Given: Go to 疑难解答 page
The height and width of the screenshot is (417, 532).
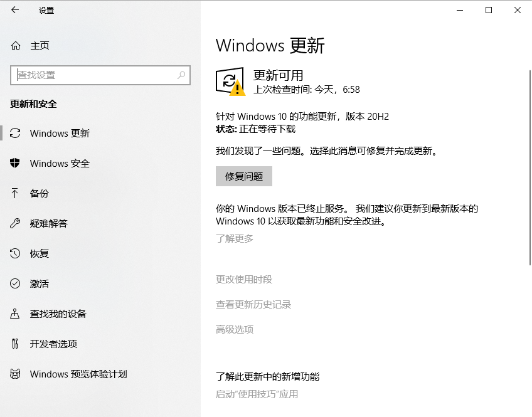Looking at the screenshot, I should (49, 223).
